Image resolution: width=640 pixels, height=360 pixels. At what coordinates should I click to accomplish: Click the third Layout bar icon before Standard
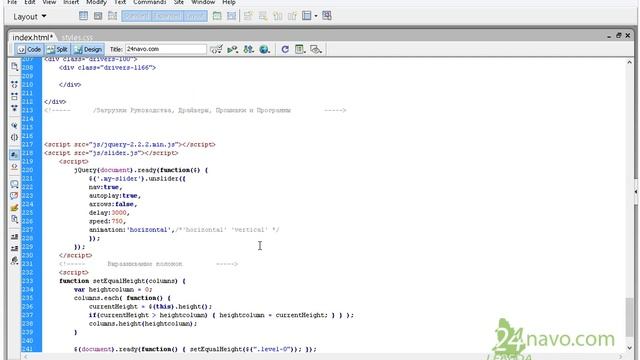click(x=113, y=16)
